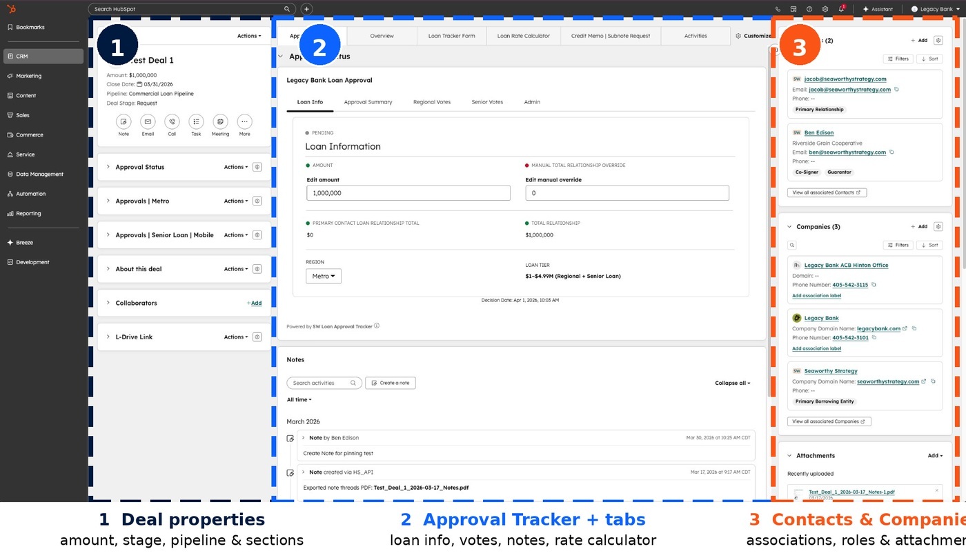Log a Note on the deal
966x560 pixels.
point(124,121)
